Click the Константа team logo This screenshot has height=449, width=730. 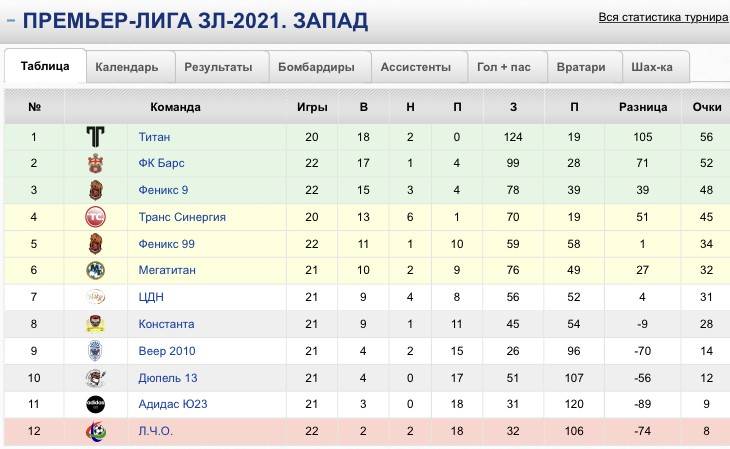point(96,324)
